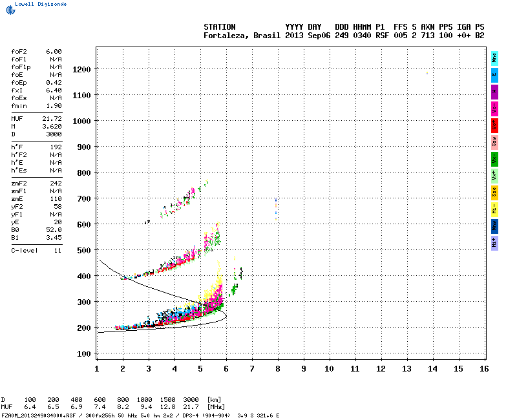
Task: Click the foEs N/A value
Action: click(x=56, y=98)
